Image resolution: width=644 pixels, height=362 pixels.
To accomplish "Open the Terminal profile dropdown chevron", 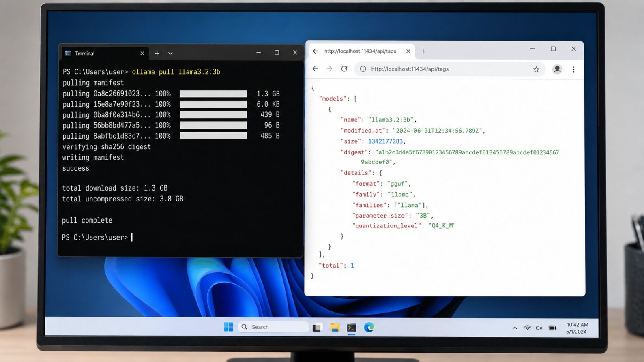I will tap(170, 53).
